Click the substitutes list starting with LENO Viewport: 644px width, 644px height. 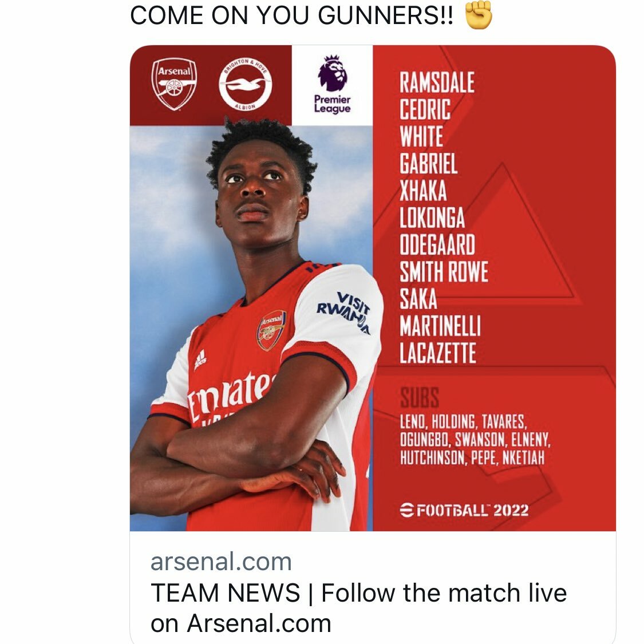point(475,440)
